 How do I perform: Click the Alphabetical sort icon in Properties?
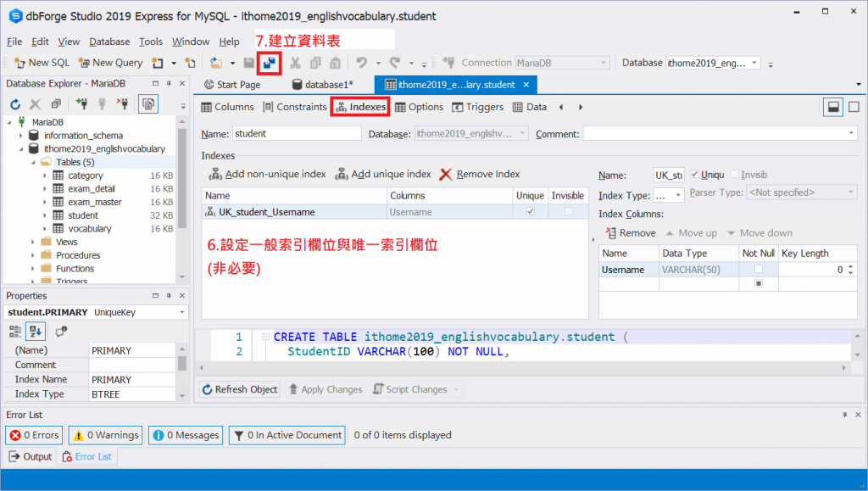click(36, 332)
